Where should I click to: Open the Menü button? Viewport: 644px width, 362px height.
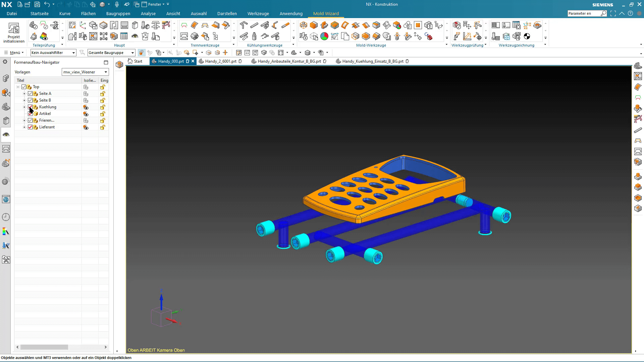coord(14,53)
